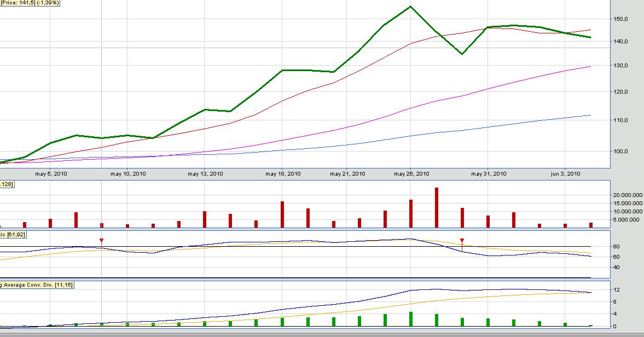Click the may 13, 2010 date label

point(205,174)
